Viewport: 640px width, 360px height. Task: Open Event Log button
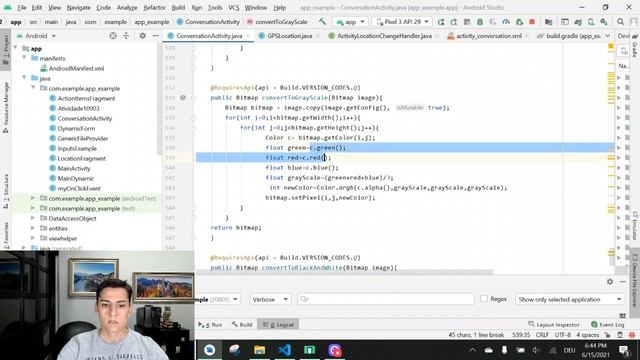(x=608, y=324)
